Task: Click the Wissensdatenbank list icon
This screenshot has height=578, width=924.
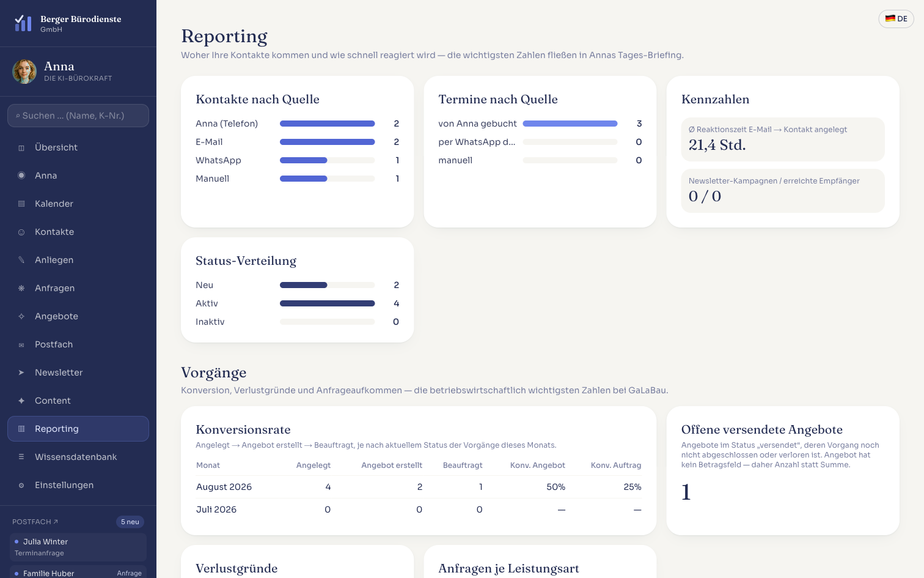Action: (x=21, y=457)
